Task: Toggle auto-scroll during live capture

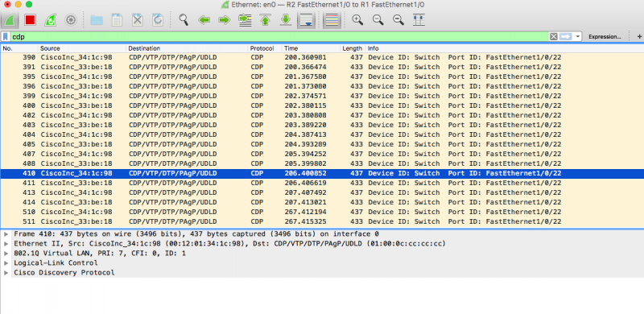Action: 306,20
